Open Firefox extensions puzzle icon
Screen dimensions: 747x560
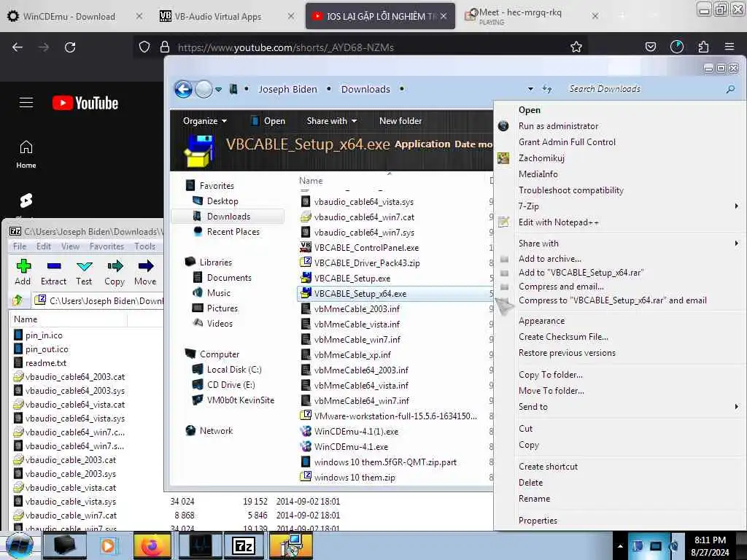[703, 47]
